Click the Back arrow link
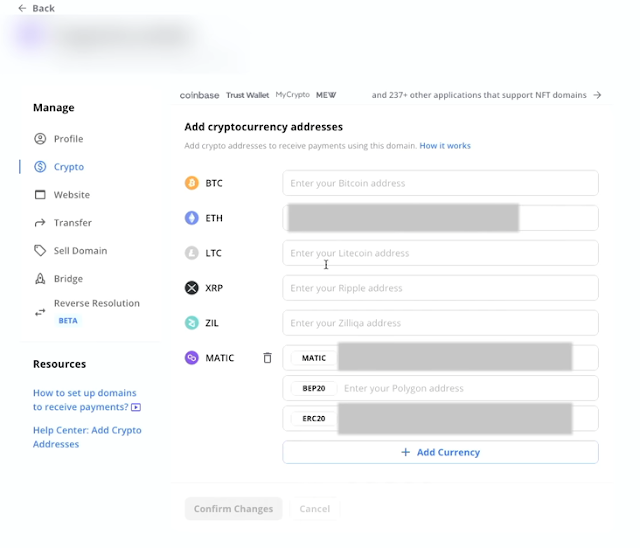This screenshot has height=548, width=640. 36,8
